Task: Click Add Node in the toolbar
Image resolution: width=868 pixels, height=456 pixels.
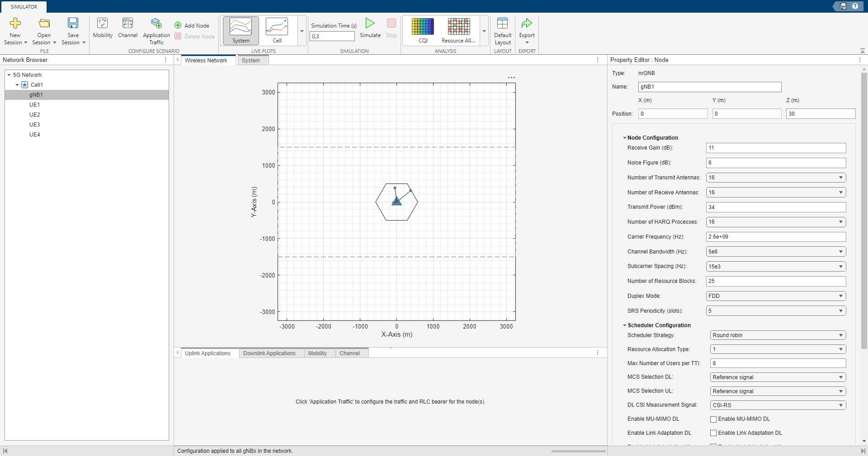Action: [x=192, y=25]
